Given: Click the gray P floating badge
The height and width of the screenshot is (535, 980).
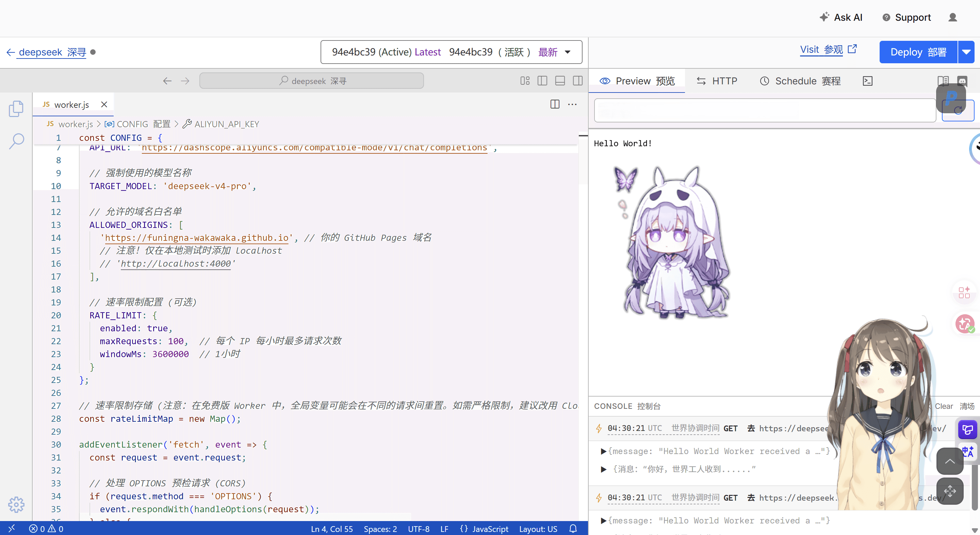Looking at the screenshot, I should click(951, 98).
